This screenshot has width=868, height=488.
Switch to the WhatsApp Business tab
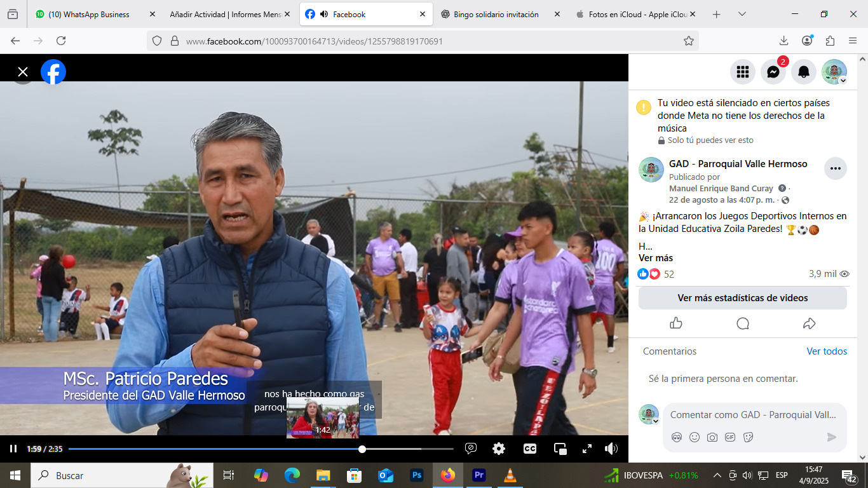[x=89, y=14]
